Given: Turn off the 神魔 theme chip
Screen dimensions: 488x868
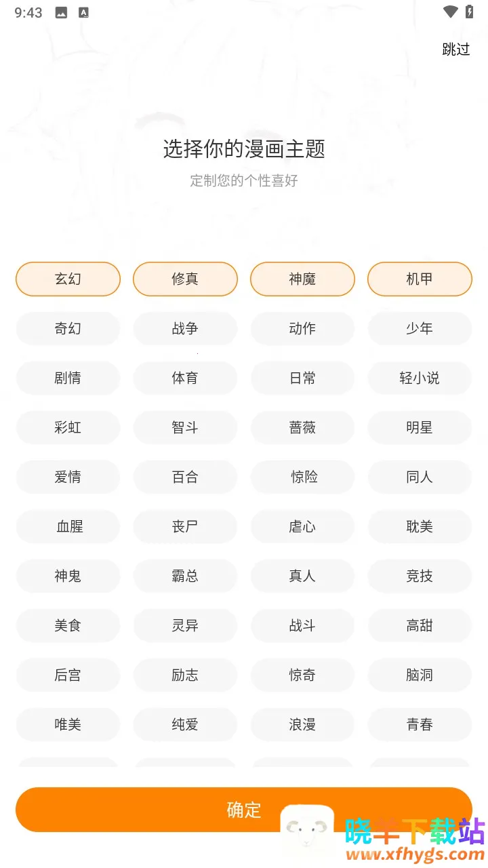Looking at the screenshot, I should [x=302, y=279].
